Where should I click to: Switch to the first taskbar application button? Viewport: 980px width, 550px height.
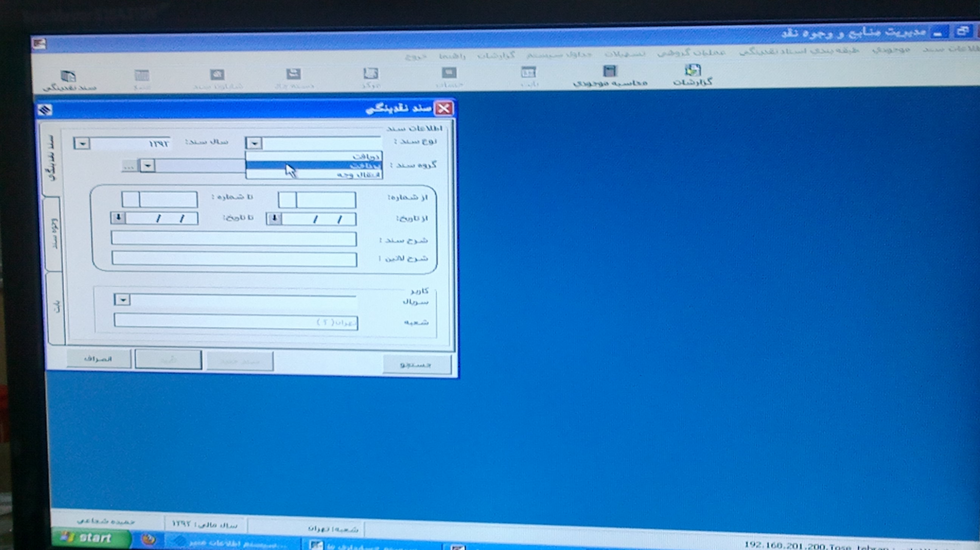(233, 542)
